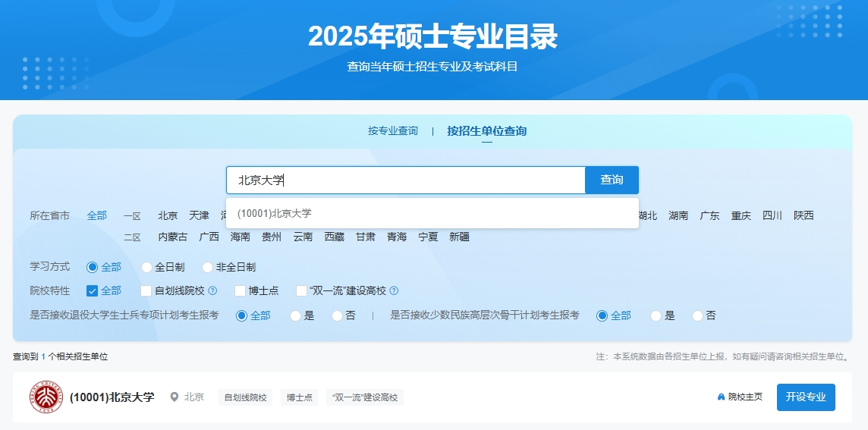Choose 否 for 少数民族高层次骨干计划
The height and width of the screenshot is (430, 868).
pyautogui.click(x=698, y=315)
